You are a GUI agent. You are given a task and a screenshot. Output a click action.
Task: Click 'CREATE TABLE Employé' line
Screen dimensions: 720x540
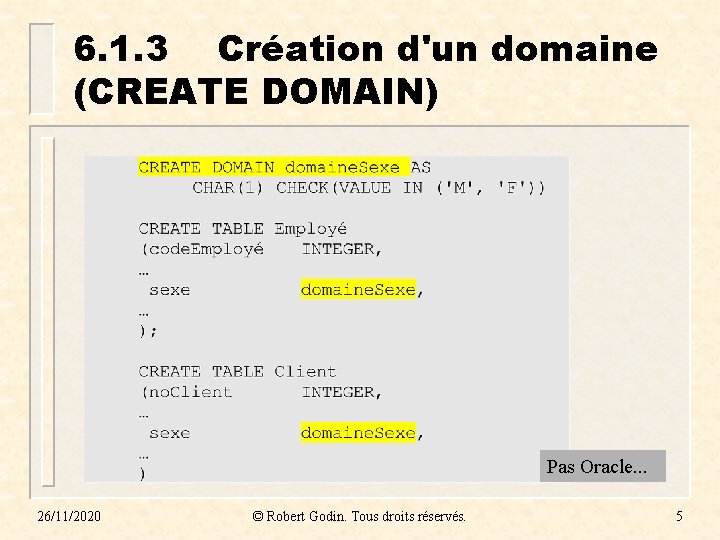pos(242,229)
